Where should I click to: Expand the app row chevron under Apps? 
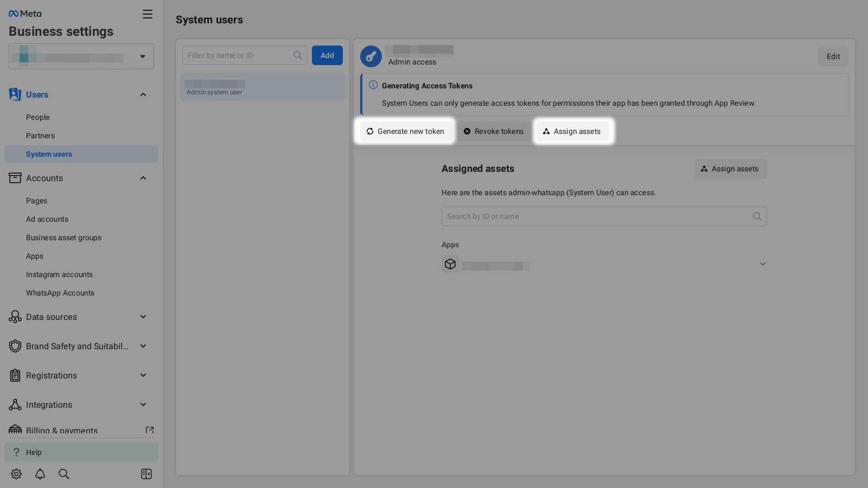[x=763, y=264]
